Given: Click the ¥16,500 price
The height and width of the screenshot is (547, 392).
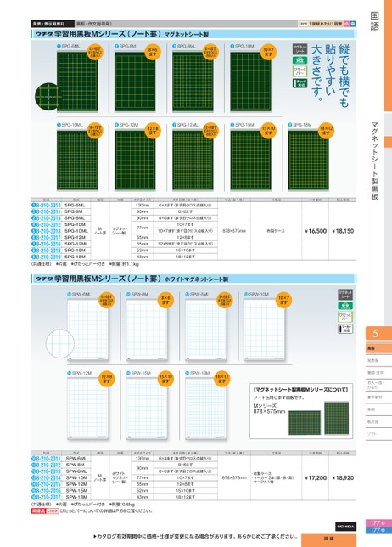Looking at the screenshot, I should click(316, 231).
